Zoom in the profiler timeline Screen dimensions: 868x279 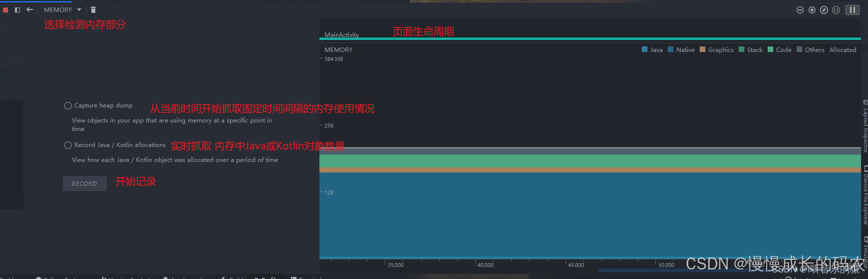pyautogui.click(x=812, y=10)
